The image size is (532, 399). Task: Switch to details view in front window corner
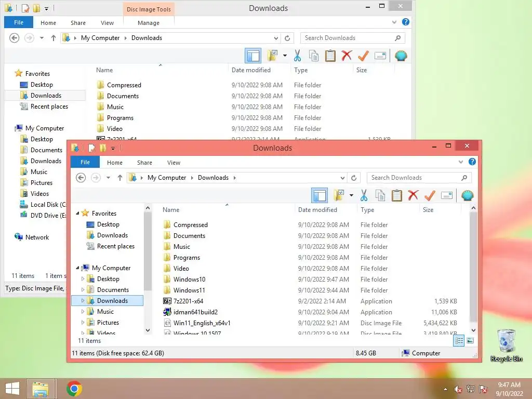pos(459,341)
